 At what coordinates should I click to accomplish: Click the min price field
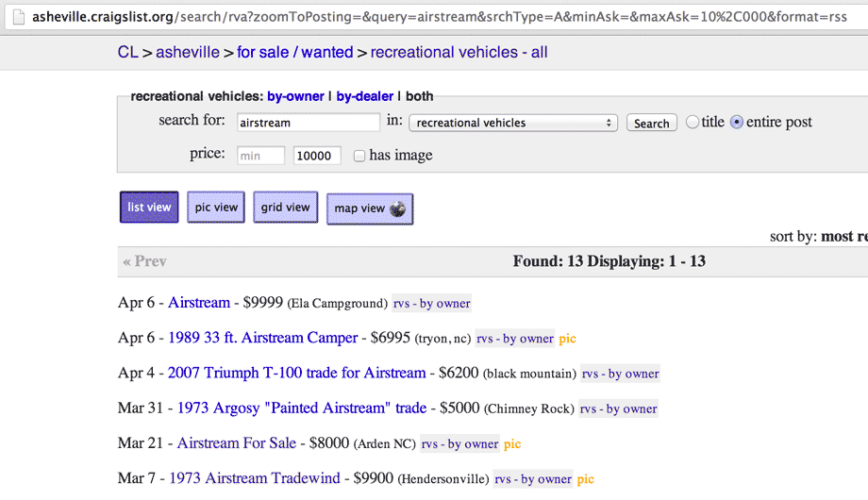(x=260, y=156)
